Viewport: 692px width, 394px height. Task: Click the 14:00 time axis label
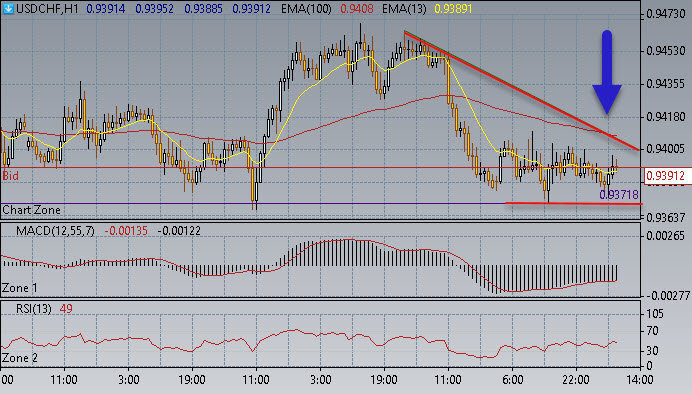[x=640, y=379]
